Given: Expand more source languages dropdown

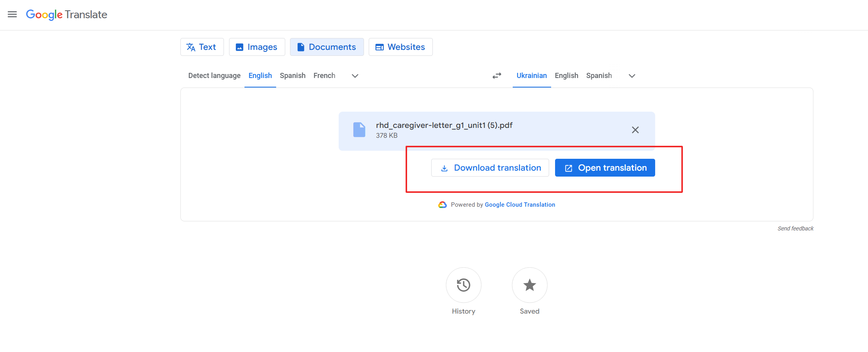Looking at the screenshot, I should 355,76.
